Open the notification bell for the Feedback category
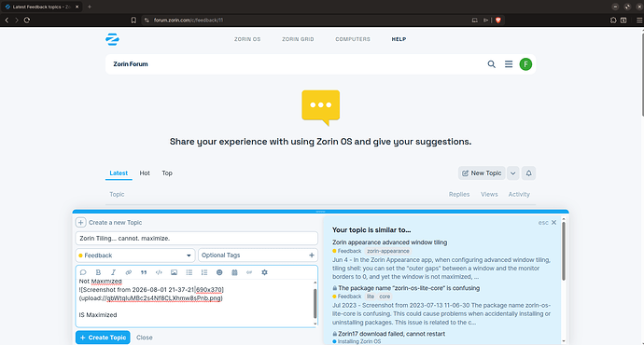Screen dimensions: 644x345 (x=528, y=173)
